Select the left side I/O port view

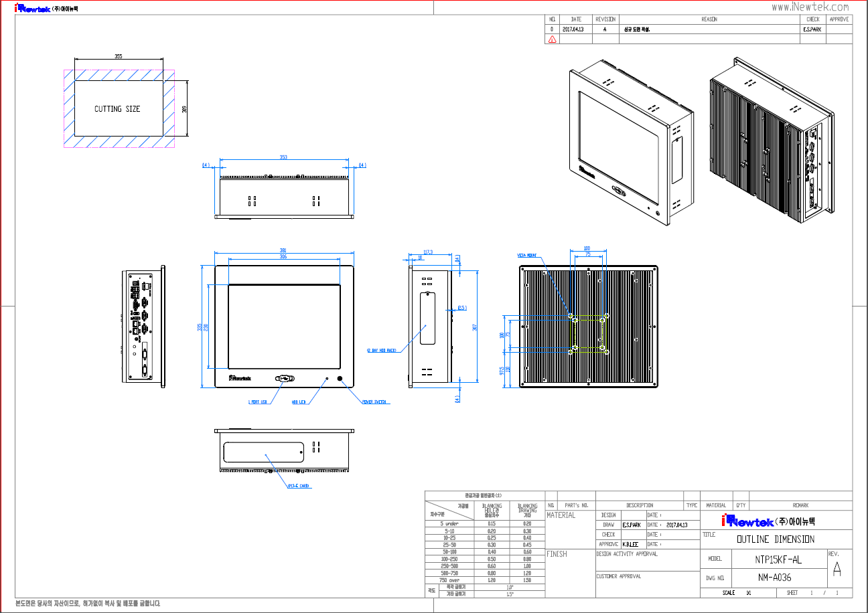[144, 326]
